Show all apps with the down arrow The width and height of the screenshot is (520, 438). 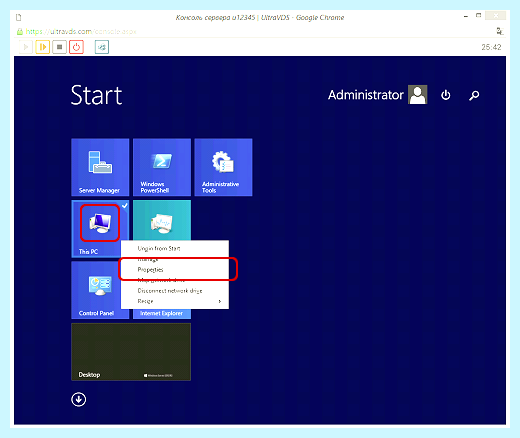tap(79, 399)
